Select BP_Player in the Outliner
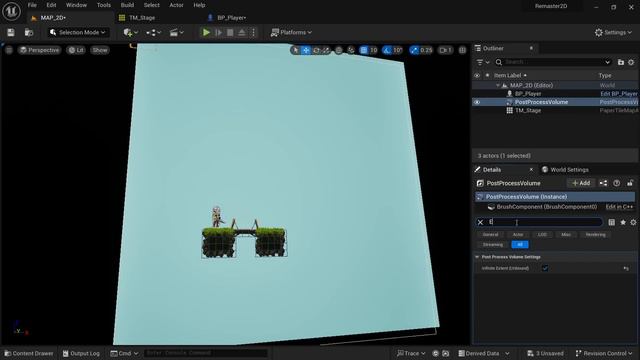The width and height of the screenshot is (640, 360). 528,93
